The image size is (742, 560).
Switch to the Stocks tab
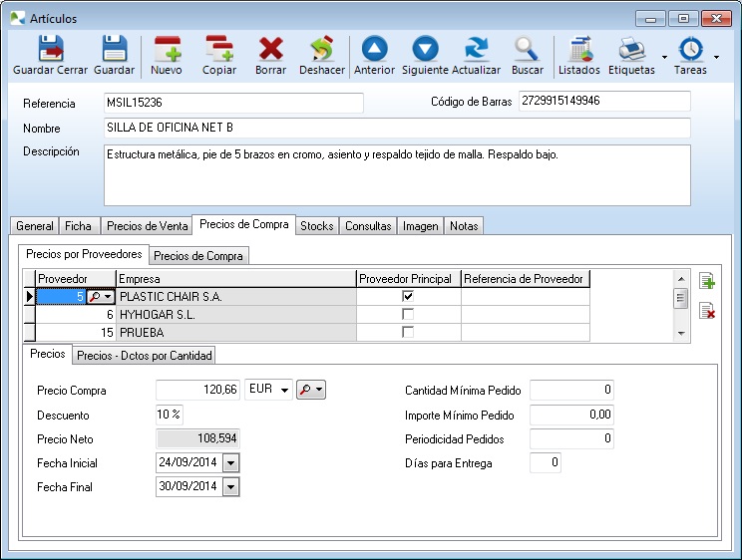(317, 226)
